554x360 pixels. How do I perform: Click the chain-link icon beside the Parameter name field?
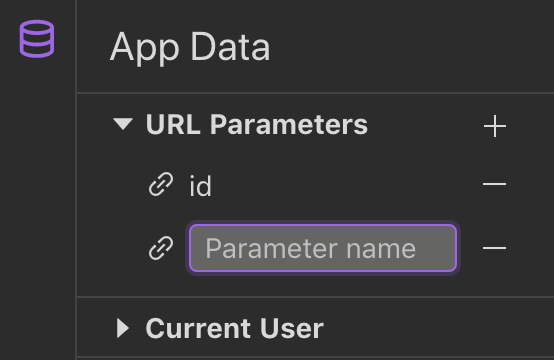[161, 248]
